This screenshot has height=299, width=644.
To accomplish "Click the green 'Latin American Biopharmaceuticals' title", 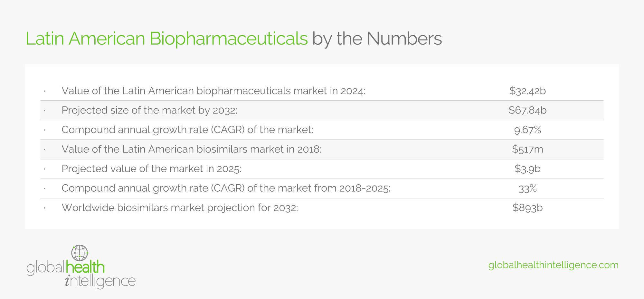I will 166,39.
